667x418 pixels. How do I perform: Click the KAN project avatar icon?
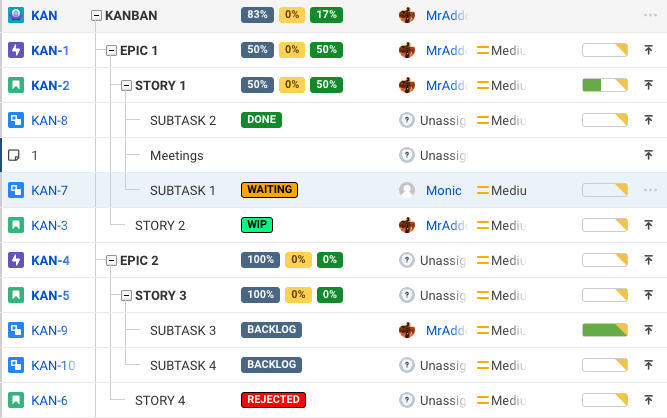(x=15, y=16)
